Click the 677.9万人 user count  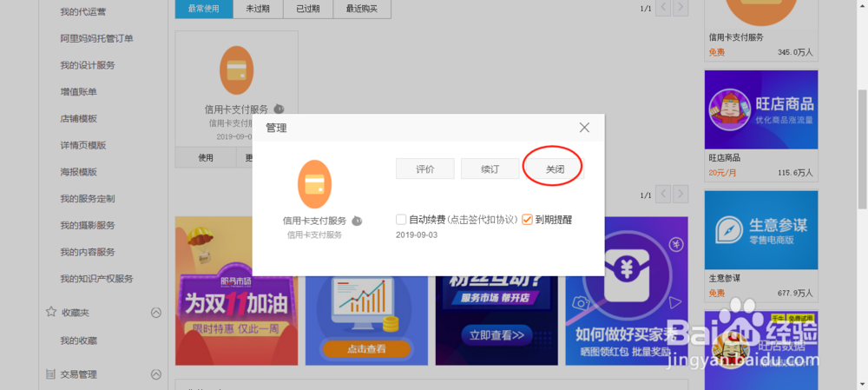(x=795, y=293)
